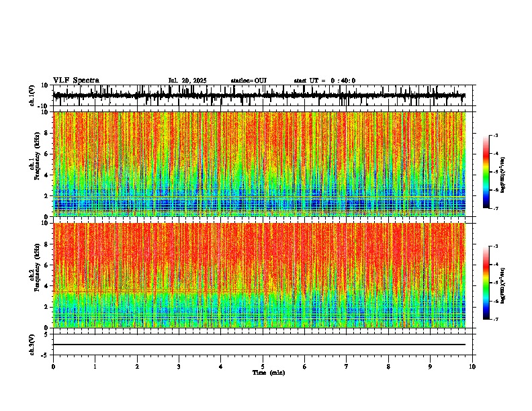Click time axis tick label '4'

(x=221, y=367)
